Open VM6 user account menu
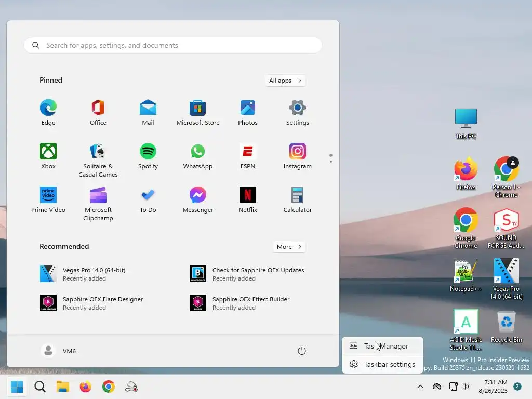Image resolution: width=532 pixels, height=399 pixels. pyautogui.click(x=58, y=351)
